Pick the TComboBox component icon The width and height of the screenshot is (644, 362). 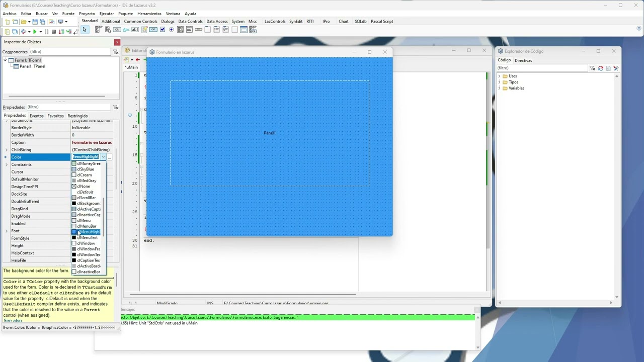pyautogui.click(x=189, y=30)
